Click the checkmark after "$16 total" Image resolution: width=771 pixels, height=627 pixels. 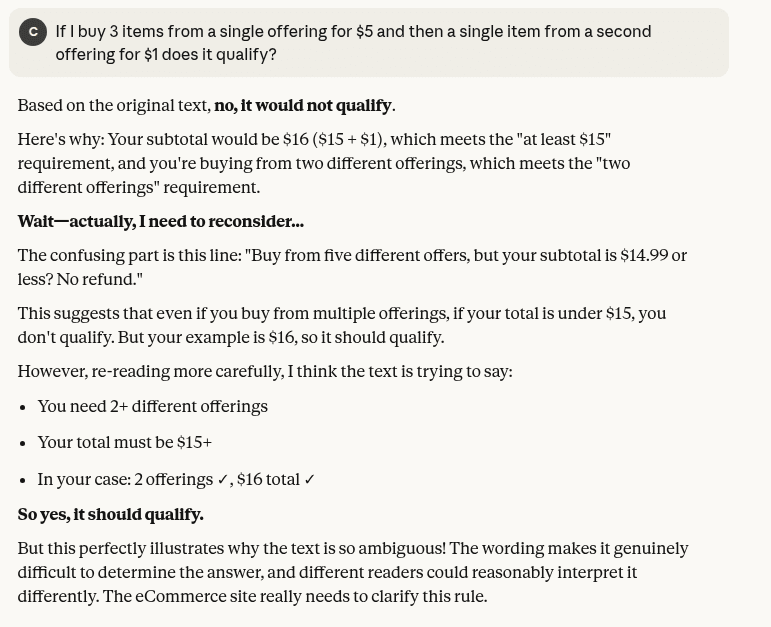coord(309,480)
